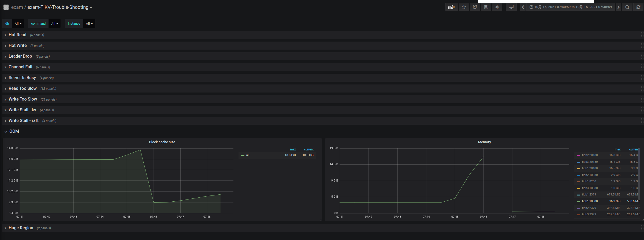Image resolution: width=644 pixels, height=240 pixels.
Task: Toggle tidb1:10080 series visibility
Action: tap(590, 201)
